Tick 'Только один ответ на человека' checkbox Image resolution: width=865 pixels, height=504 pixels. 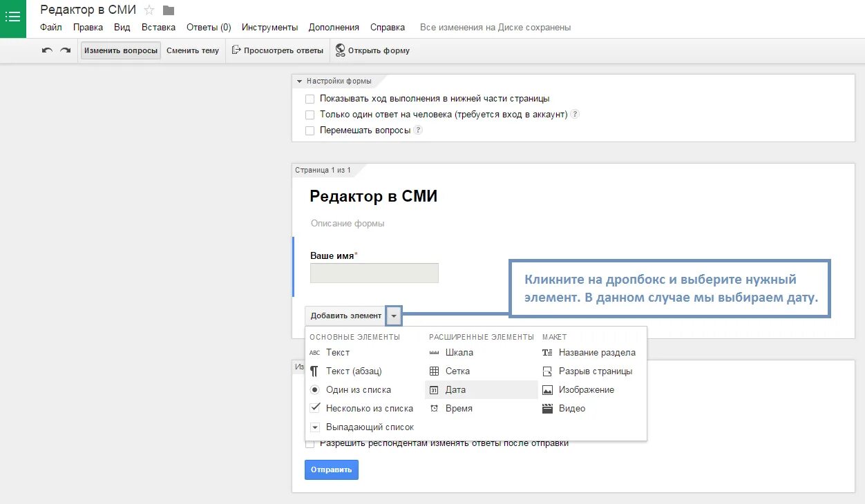point(310,115)
